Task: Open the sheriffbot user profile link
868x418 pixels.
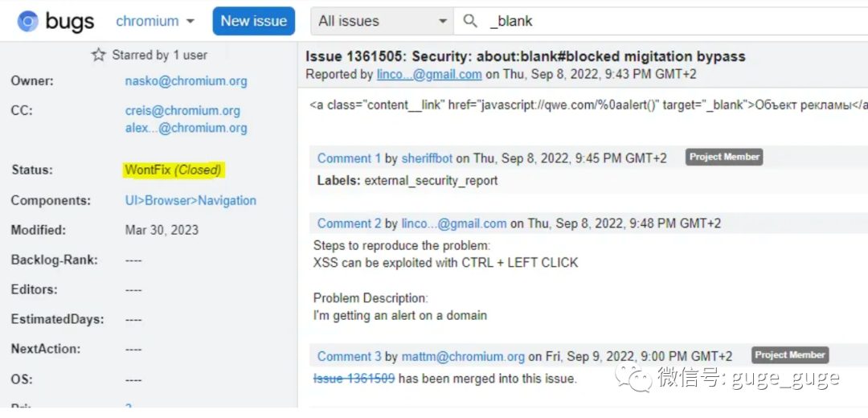Action: point(428,158)
